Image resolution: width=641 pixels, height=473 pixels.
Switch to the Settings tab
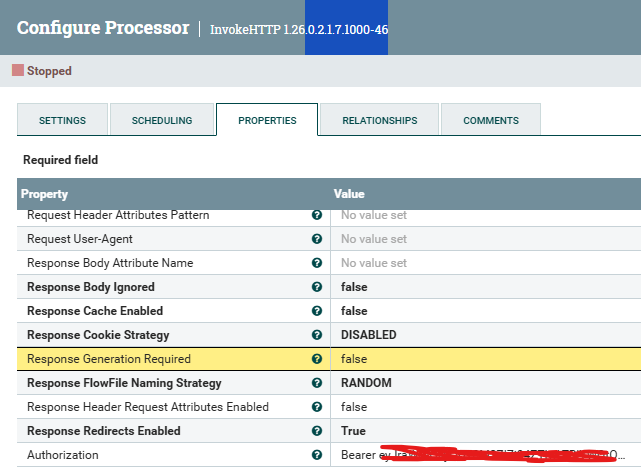[62, 120]
